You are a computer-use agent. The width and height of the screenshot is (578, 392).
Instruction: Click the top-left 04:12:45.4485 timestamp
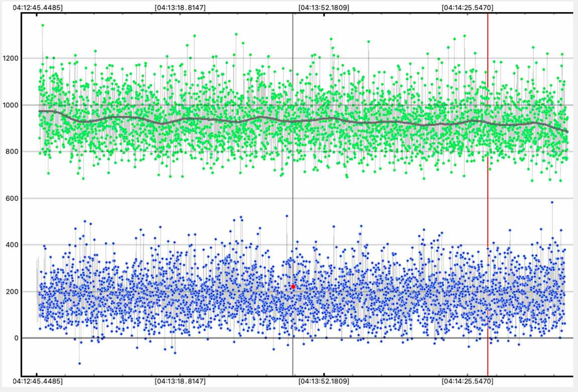[x=37, y=8]
